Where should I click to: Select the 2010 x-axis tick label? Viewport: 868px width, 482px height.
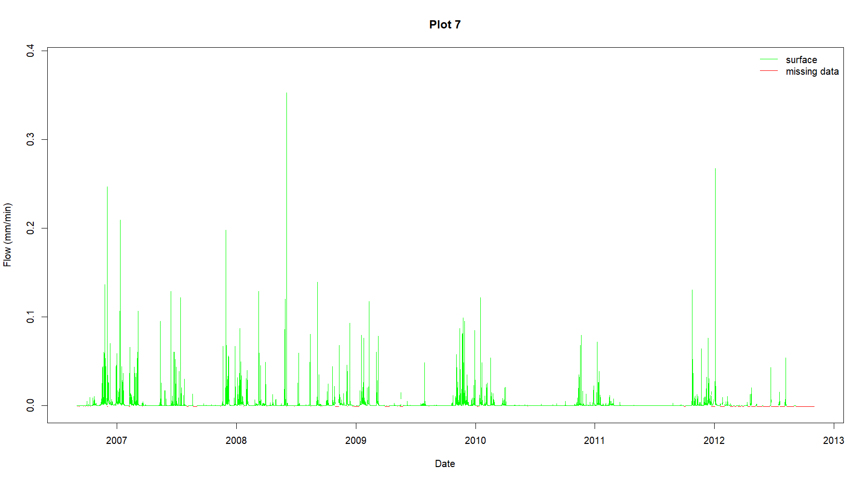pyautogui.click(x=475, y=440)
